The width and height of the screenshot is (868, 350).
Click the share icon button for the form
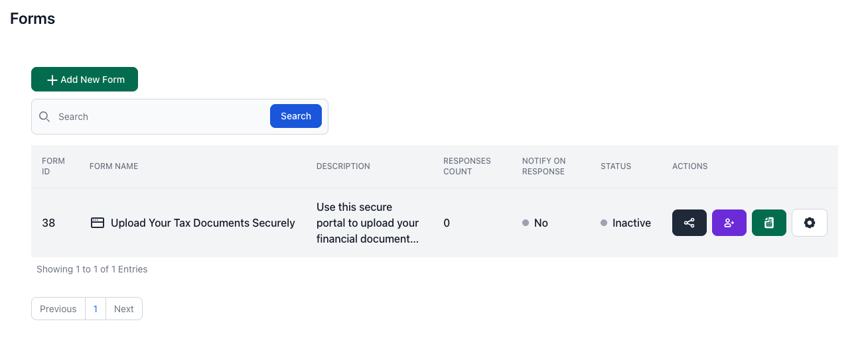click(x=689, y=223)
